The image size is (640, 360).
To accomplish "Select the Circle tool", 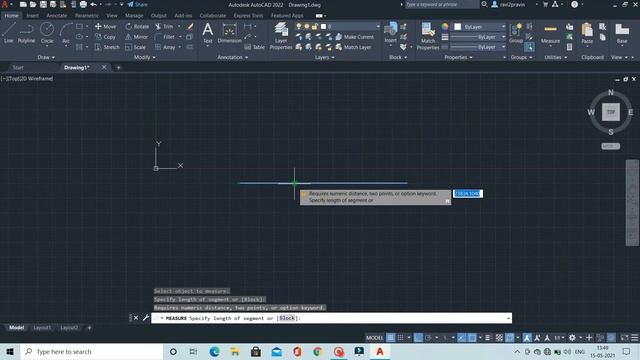I will pyautogui.click(x=47, y=33).
